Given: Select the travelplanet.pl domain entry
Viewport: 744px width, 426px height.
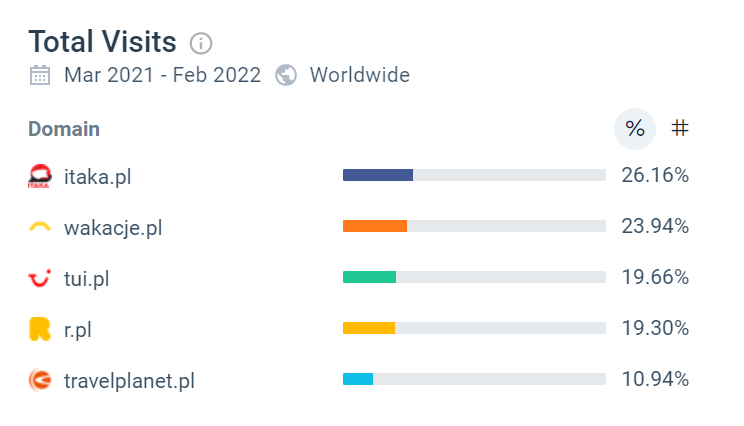Looking at the screenshot, I should tap(130, 380).
